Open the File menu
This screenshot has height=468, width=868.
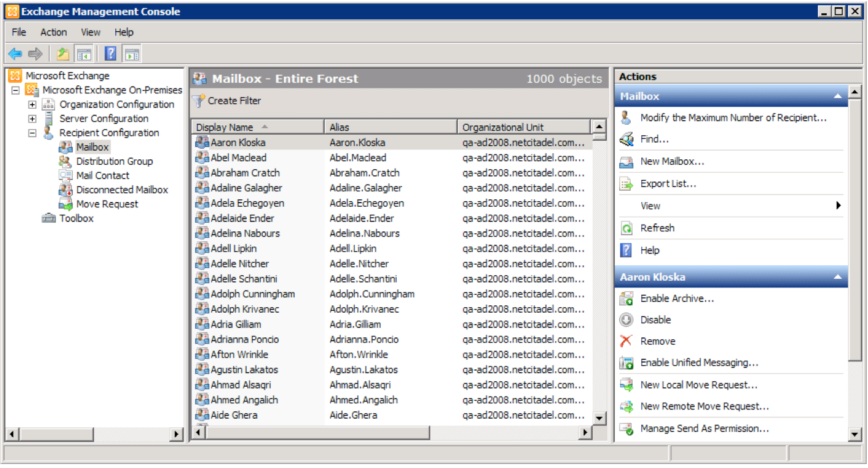click(x=19, y=32)
